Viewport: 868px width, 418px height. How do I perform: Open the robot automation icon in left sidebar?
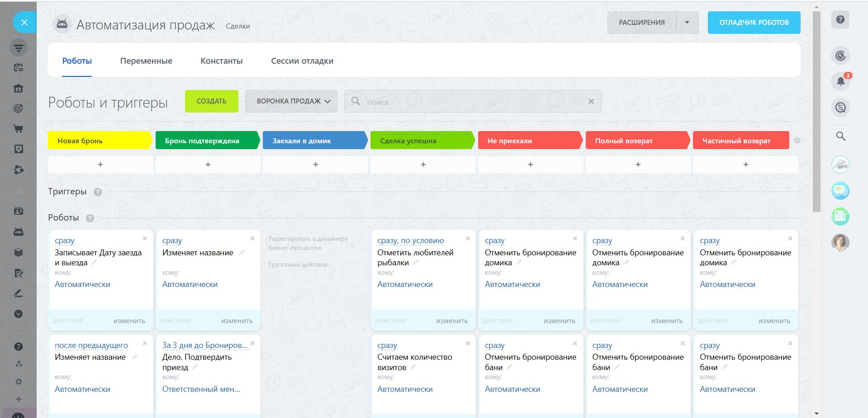[x=19, y=232]
